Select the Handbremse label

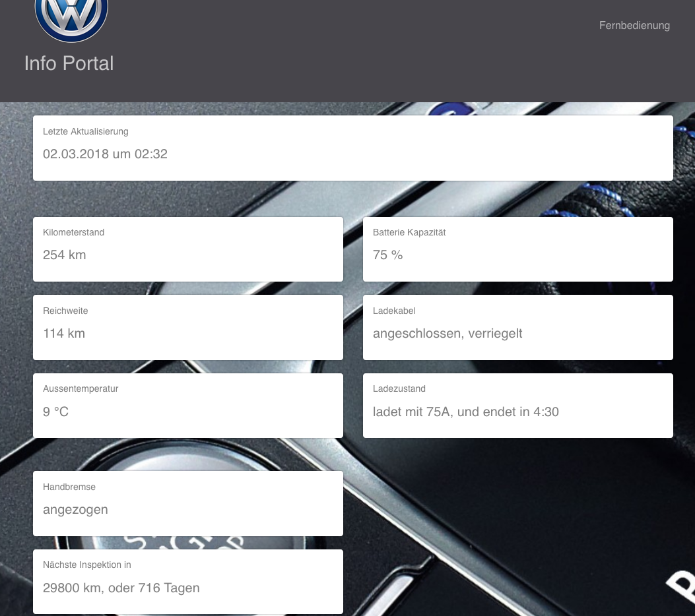[69, 487]
